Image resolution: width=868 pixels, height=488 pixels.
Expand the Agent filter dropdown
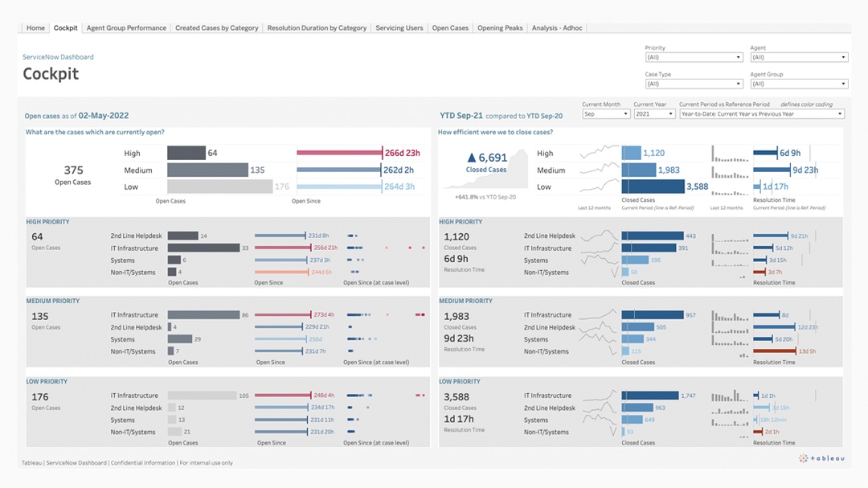click(x=798, y=57)
